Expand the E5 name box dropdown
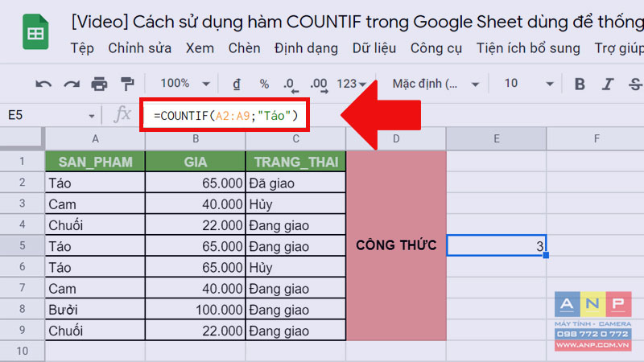Image resolution: width=644 pixels, height=362 pixels. tap(91, 116)
